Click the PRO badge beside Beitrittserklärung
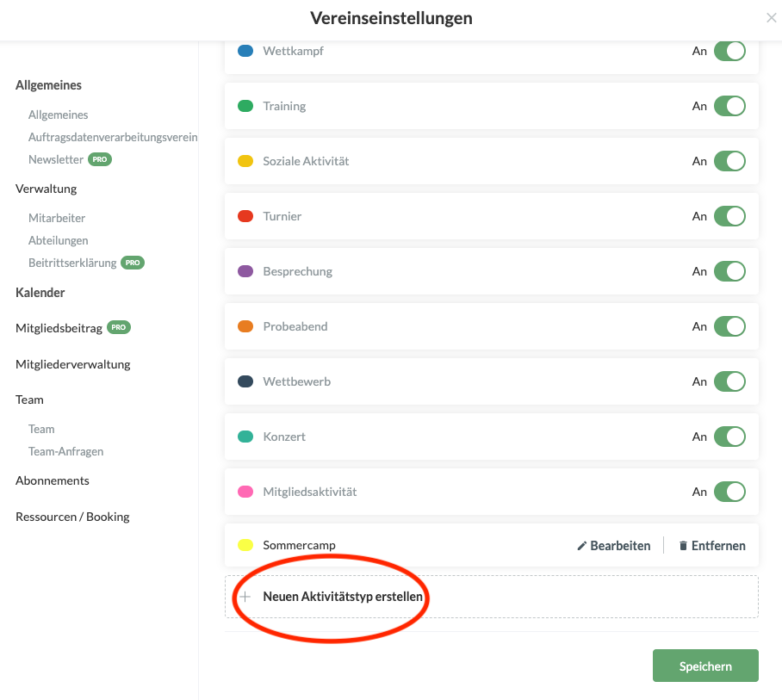This screenshot has width=782, height=700. [x=133, y=263]
